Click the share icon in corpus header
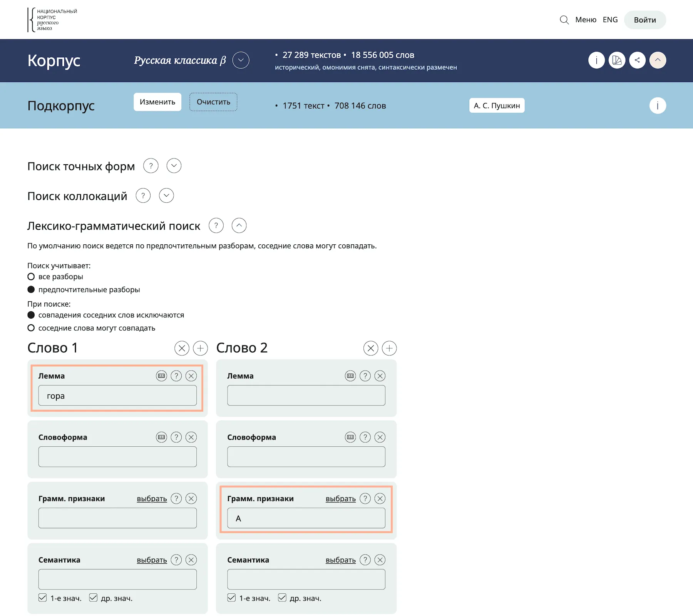The height and width of the screenshot is (616, 693). tap(637, 60)
